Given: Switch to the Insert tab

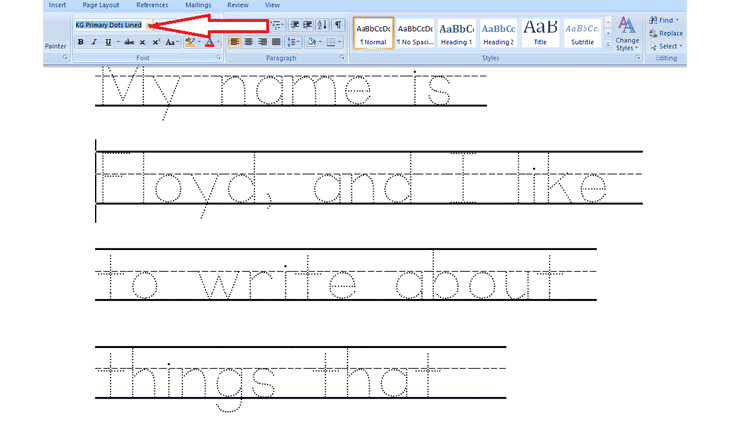Looking at the screenshot, I should 57,5.
